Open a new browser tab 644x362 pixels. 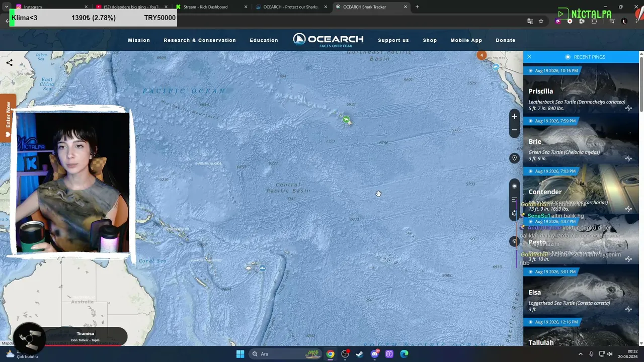pyautogui.click(x=417, y=7)
